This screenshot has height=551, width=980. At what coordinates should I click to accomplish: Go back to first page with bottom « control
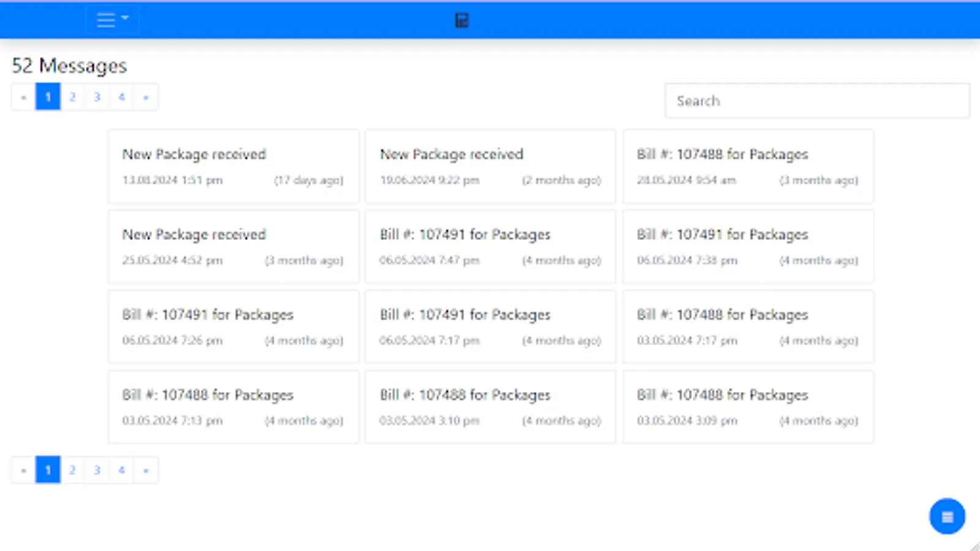pyautogui.click(x=23, y=470)
